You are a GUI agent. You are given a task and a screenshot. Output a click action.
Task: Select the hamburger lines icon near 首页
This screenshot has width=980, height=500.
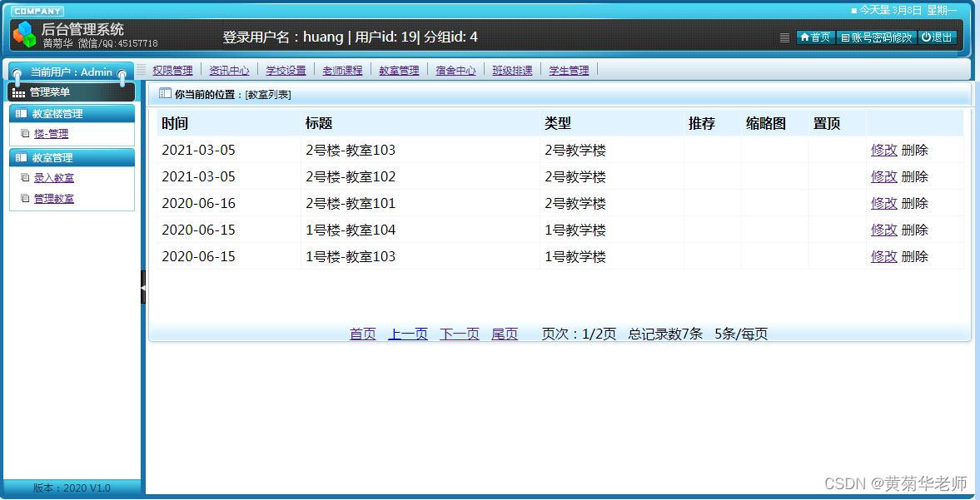tap(784, 37)
